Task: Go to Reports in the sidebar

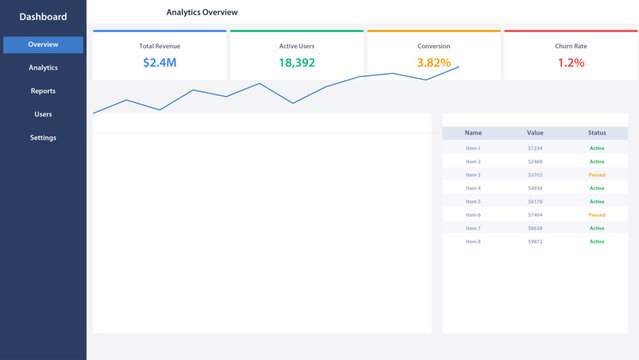Action: tap(43, 91)
